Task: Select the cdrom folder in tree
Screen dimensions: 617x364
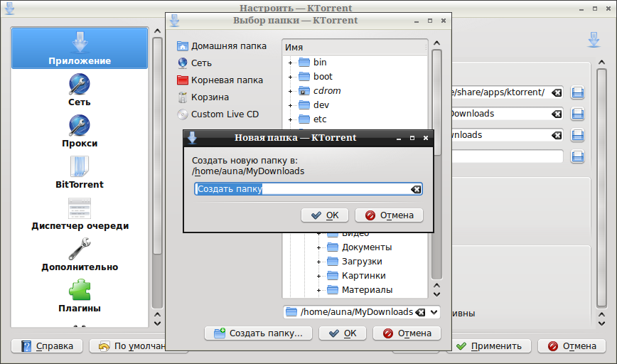Action: point(320,90)
